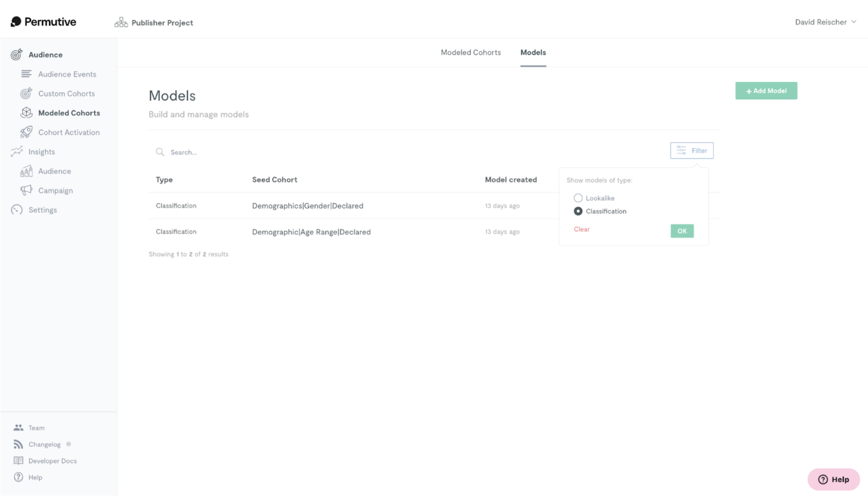Click the Developer Docs book icon

coord(18,460)
